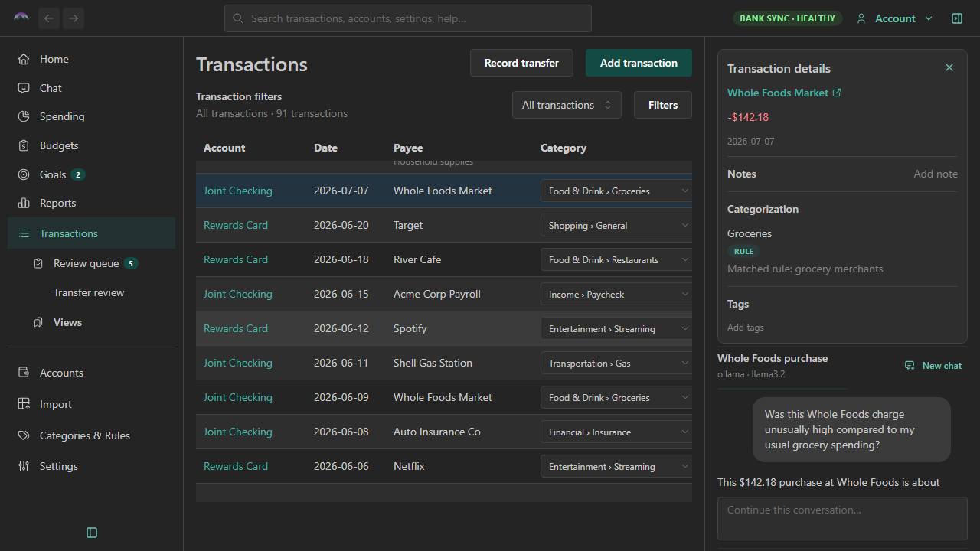Open category dropdown for 2026-07-07 Whole Foods
This screenshot has height=551, width=980.
617,191
